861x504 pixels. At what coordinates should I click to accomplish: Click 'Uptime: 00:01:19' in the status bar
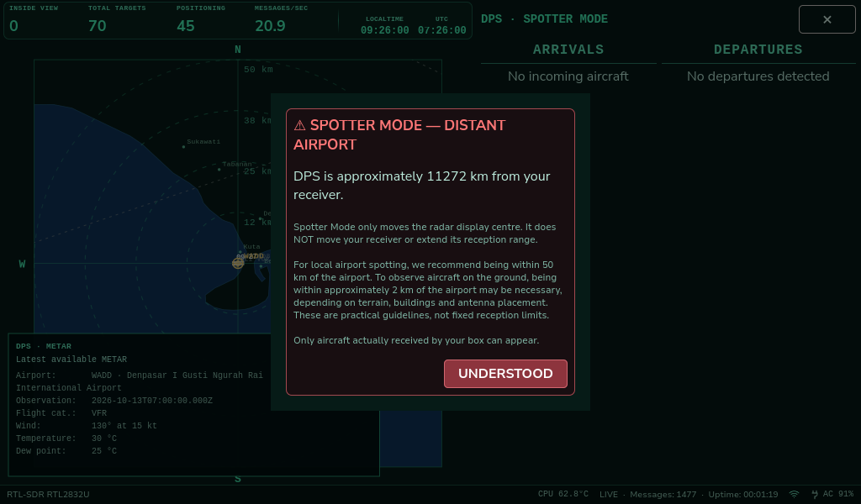743,494
